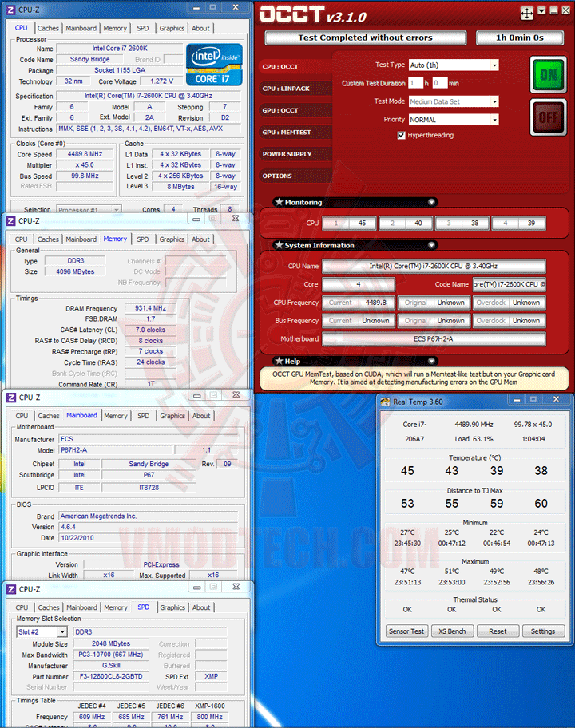This screenshot has height=728, width=575.
Task: Select the GPU : OCCT tab
Action: tap(295, 110)
